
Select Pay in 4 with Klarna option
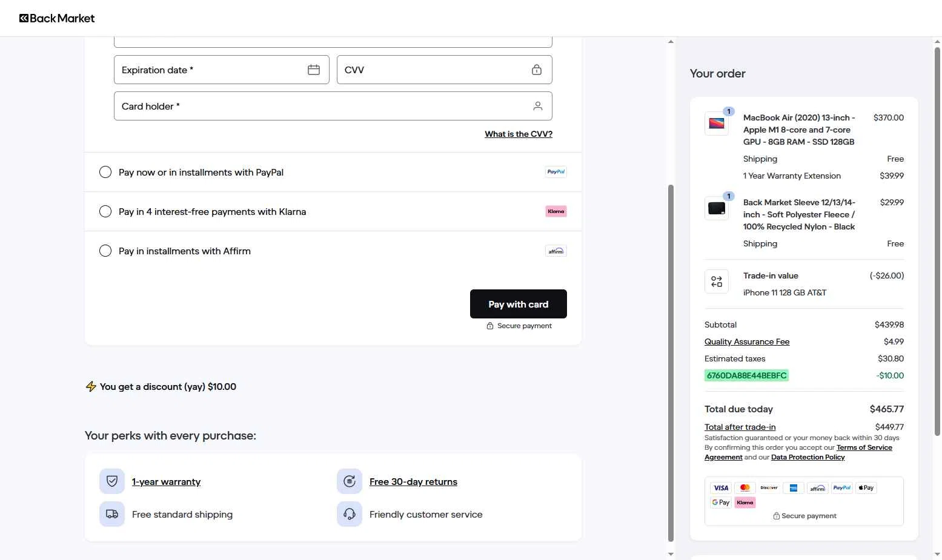pos(105,211)
